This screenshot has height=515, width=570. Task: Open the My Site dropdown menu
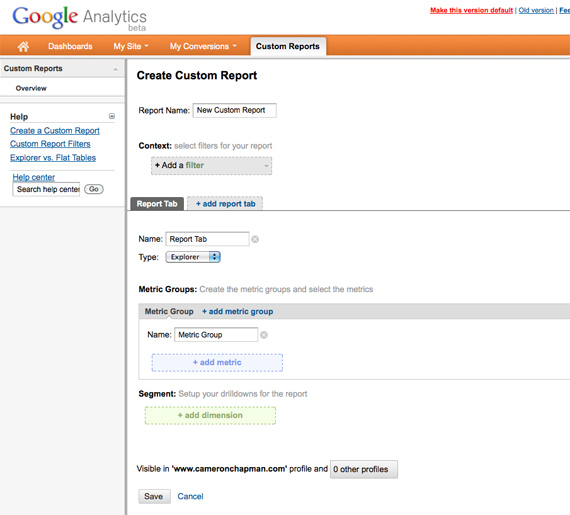coord(131,46)
